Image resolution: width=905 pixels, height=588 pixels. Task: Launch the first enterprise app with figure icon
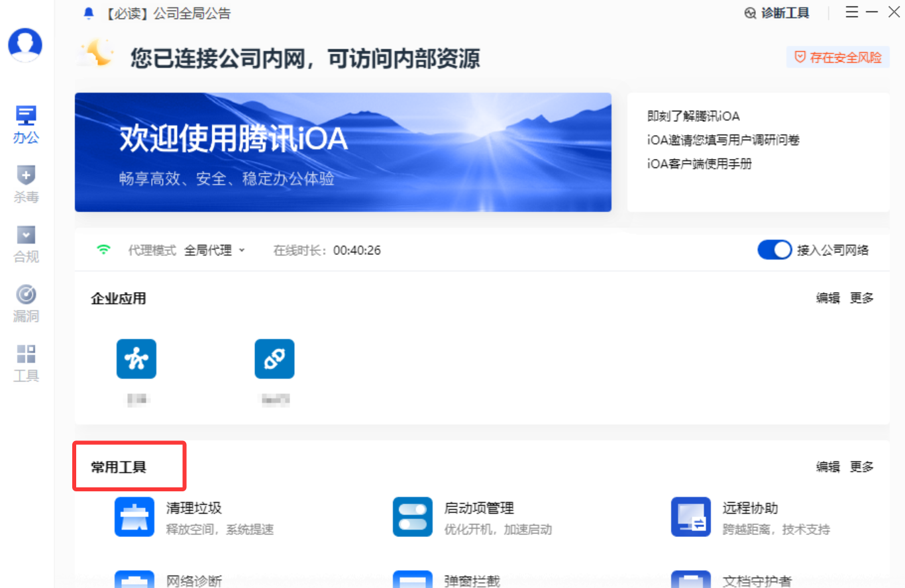pyautogui.click(x=136, y=359)
